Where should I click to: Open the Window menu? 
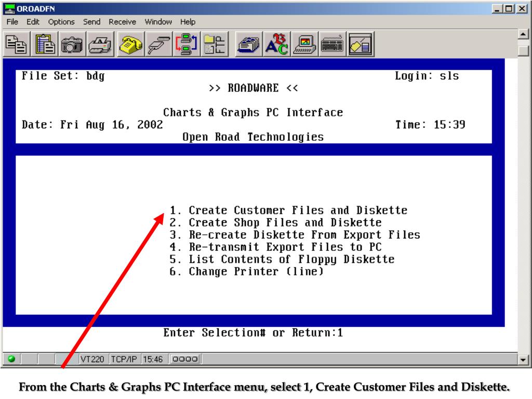click(x=158, y=22)
